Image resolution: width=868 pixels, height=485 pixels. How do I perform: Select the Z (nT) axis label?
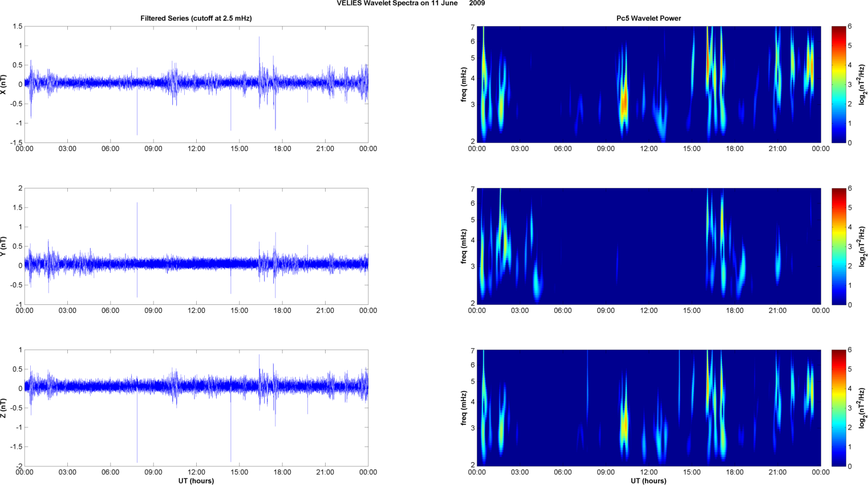(4, 408)
